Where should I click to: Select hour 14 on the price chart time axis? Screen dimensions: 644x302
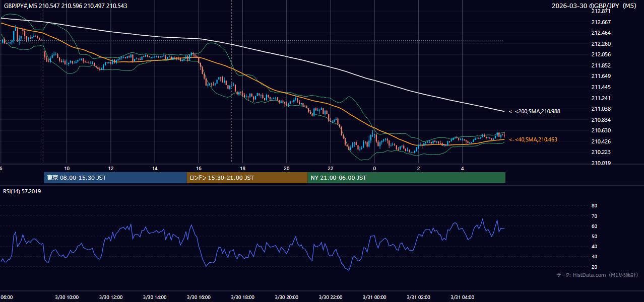point(155,168)
